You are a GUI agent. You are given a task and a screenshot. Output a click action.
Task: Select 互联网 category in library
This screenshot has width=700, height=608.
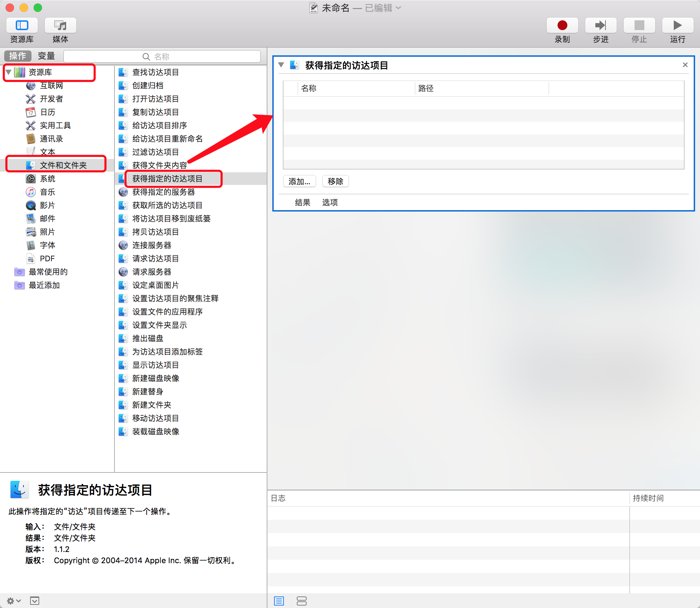51,85
